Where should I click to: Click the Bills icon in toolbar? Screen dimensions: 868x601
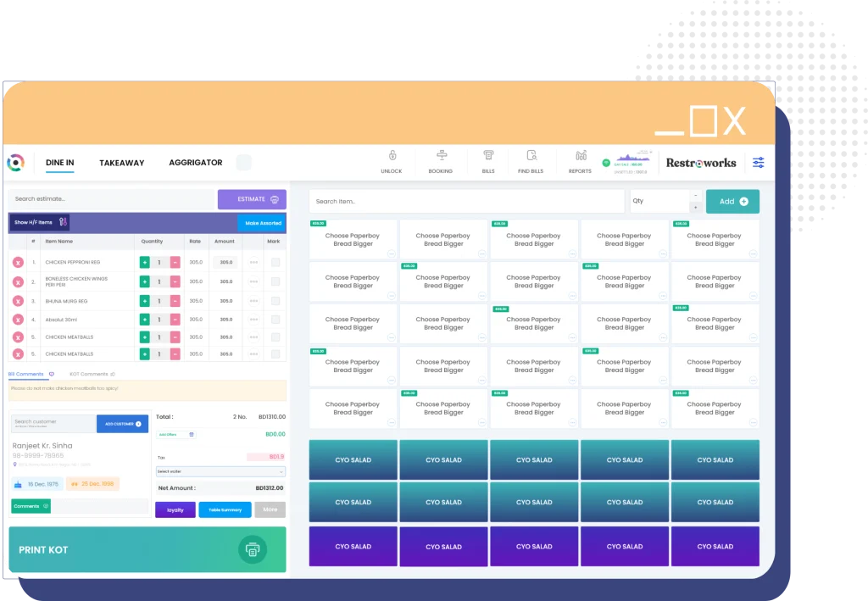(x=488, y=156)
